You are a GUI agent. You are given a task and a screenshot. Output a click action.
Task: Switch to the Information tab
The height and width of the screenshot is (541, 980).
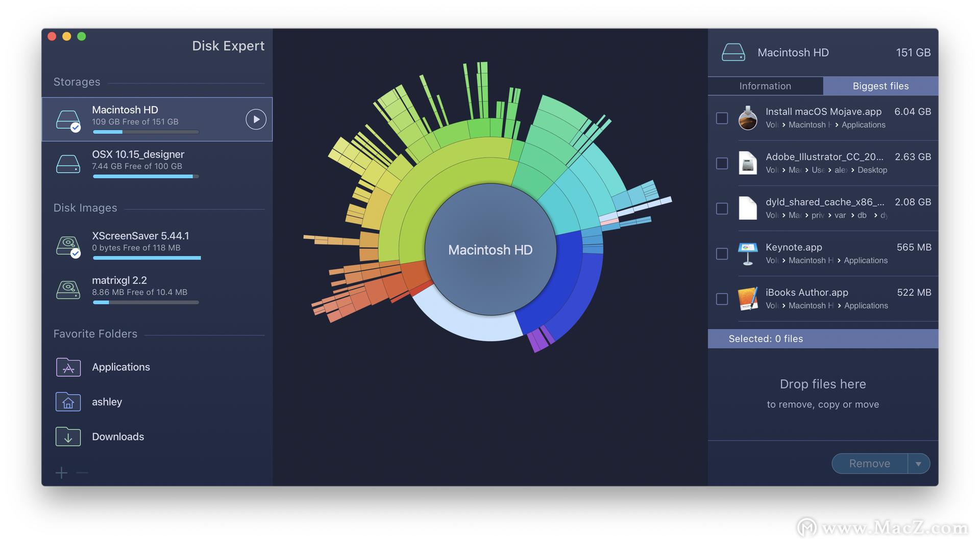[x=765, y=86]
